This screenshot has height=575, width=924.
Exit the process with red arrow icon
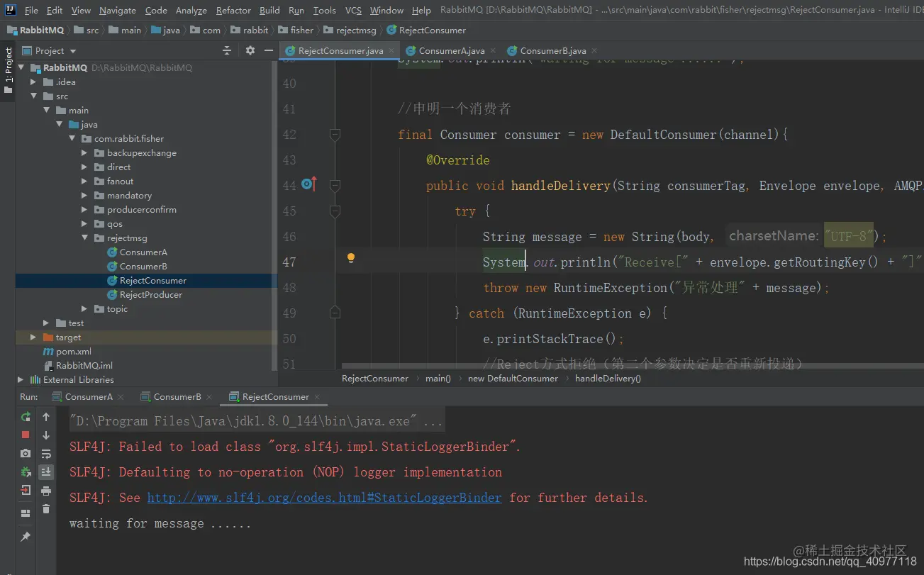26,490
